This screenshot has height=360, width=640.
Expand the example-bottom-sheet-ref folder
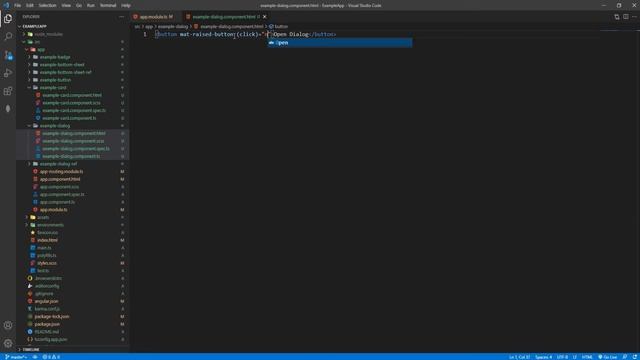(65, 72)
